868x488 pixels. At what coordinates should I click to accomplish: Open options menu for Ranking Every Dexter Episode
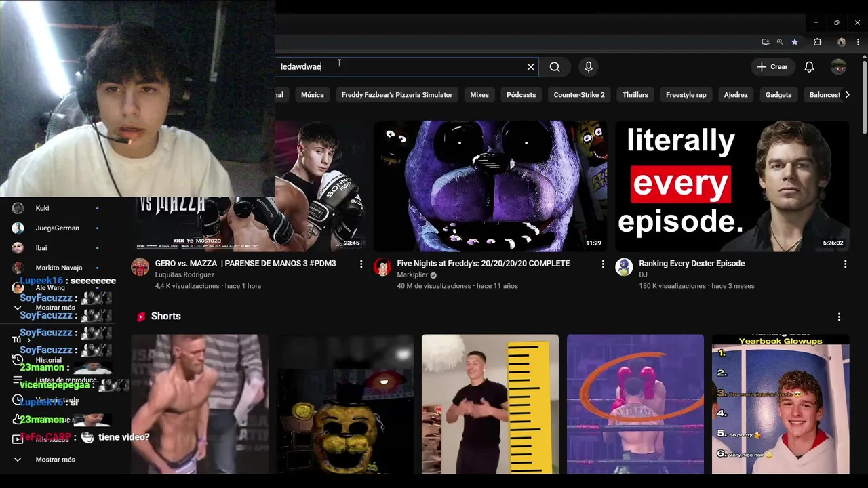pyautogui.click(x=845, y=264)
